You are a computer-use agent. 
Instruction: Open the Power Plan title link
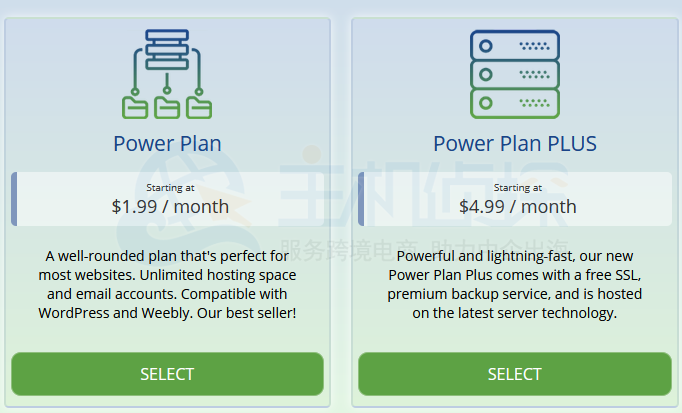(167, 144)
